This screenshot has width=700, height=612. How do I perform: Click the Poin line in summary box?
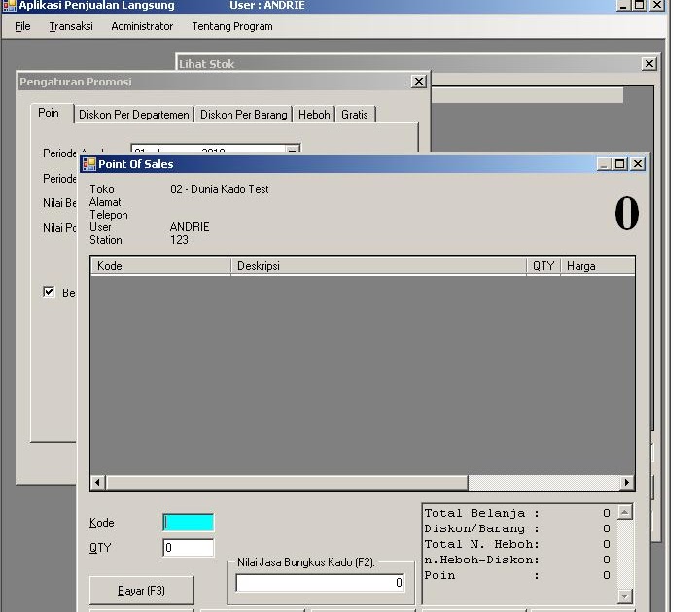(517, 575)
